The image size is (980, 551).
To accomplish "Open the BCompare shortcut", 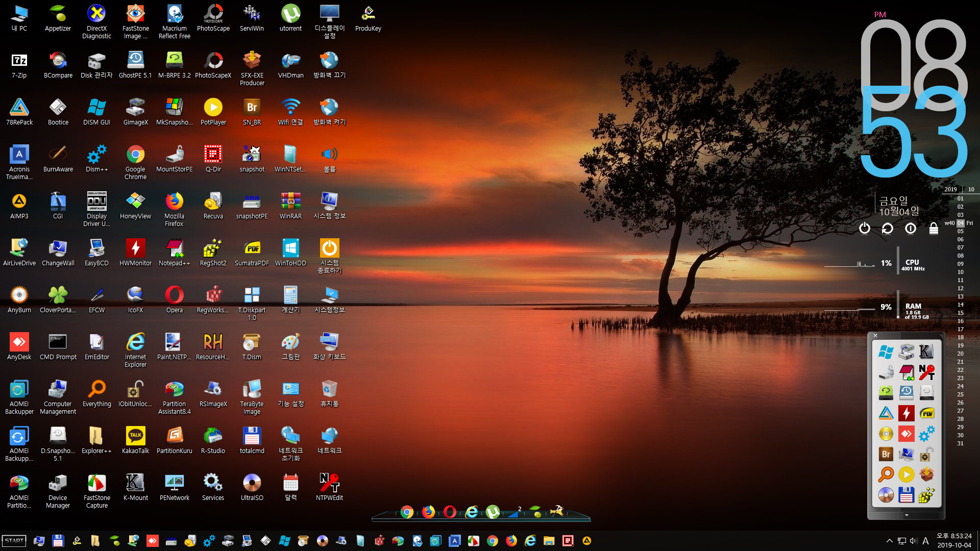I will [x=58, y=65].
